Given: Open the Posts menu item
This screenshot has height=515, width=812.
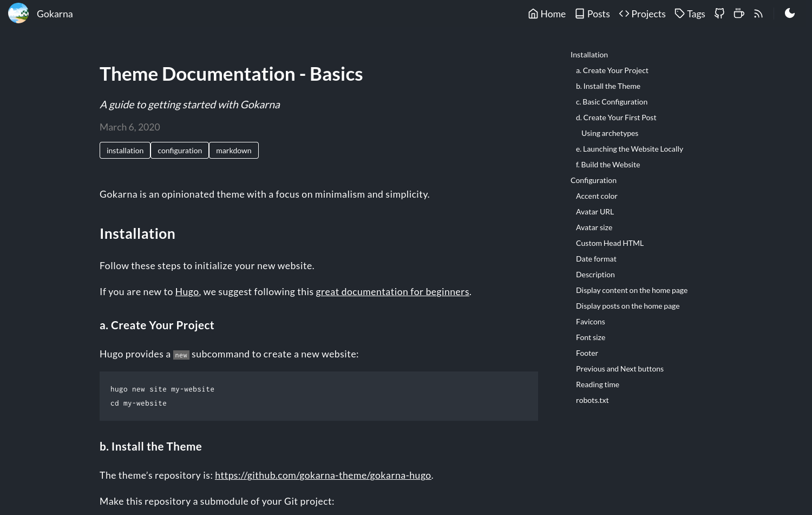Looking at the screenshot, I should pos(592,14).
